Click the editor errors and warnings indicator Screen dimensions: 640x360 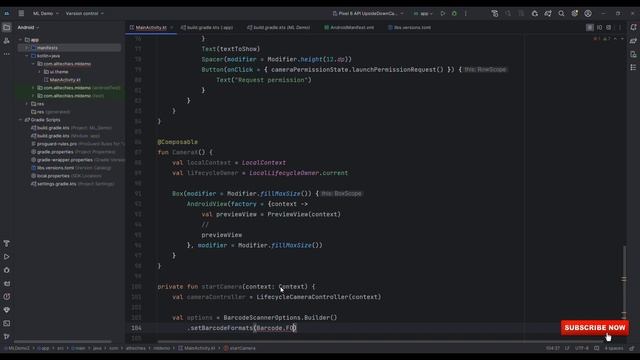tap(603, 39)
